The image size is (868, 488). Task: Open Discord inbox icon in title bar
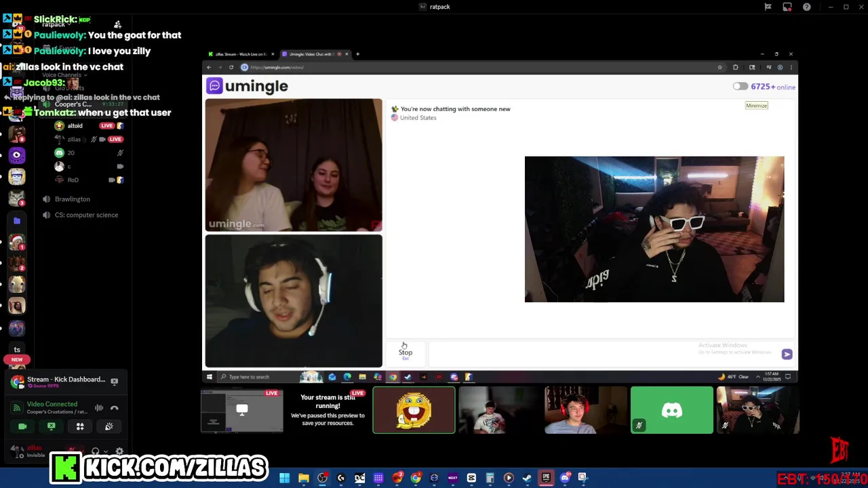(x=787, y=7)
